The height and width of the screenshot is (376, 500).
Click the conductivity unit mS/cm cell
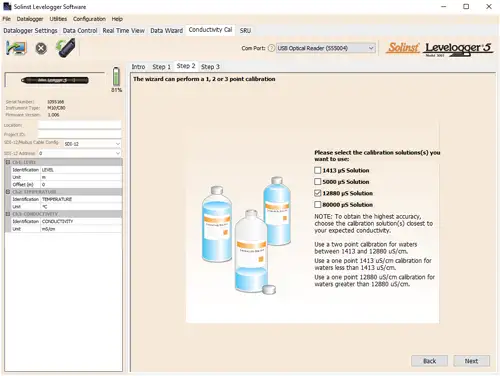point(81,229)
